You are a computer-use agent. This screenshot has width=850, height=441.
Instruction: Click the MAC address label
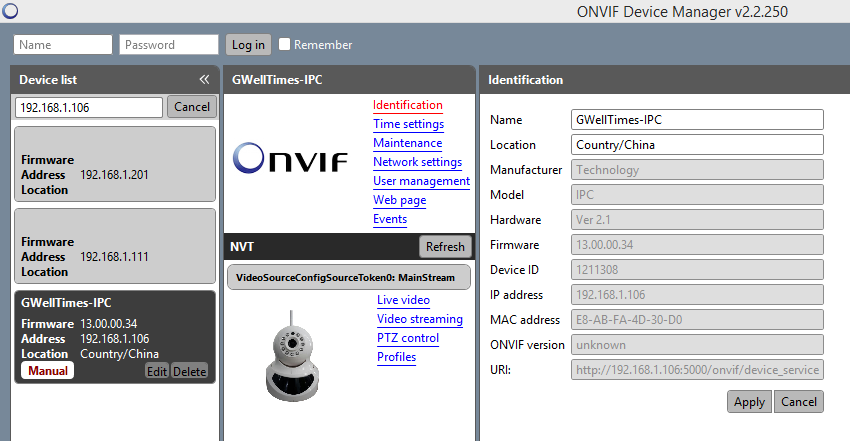click(x=525, y=320)
